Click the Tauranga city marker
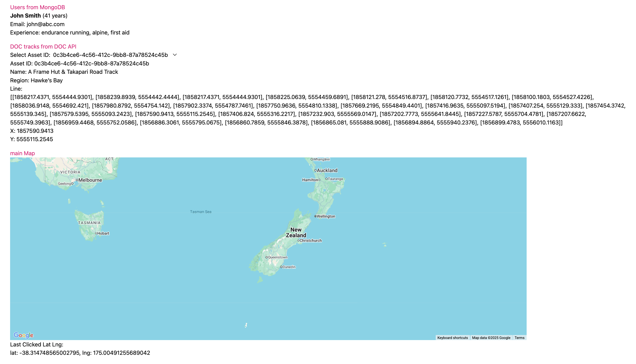 pyautogui.click(x=327, y=179)
